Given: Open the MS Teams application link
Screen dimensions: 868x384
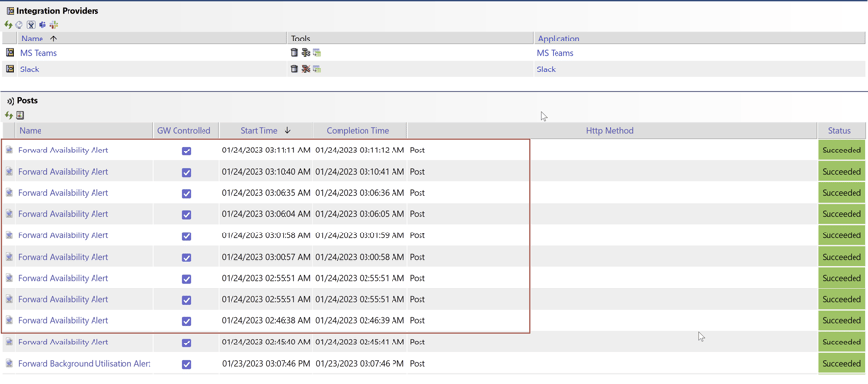Looking at the screenshot, I should point(556,53).
